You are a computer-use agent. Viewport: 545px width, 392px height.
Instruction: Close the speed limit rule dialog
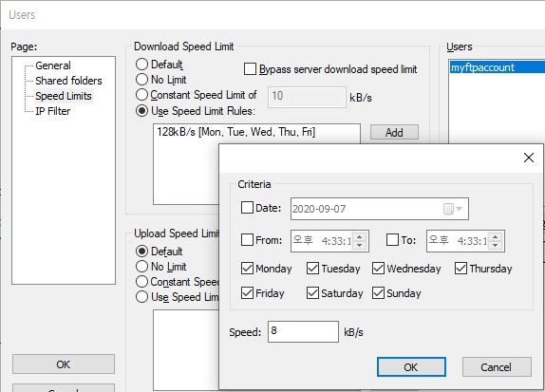pyautogui.click(x=529, y=158)
